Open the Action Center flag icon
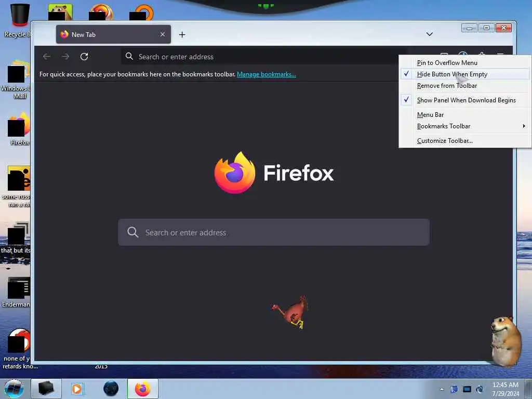Viewport: 532px width, 399px height. [x=454, y=389]
